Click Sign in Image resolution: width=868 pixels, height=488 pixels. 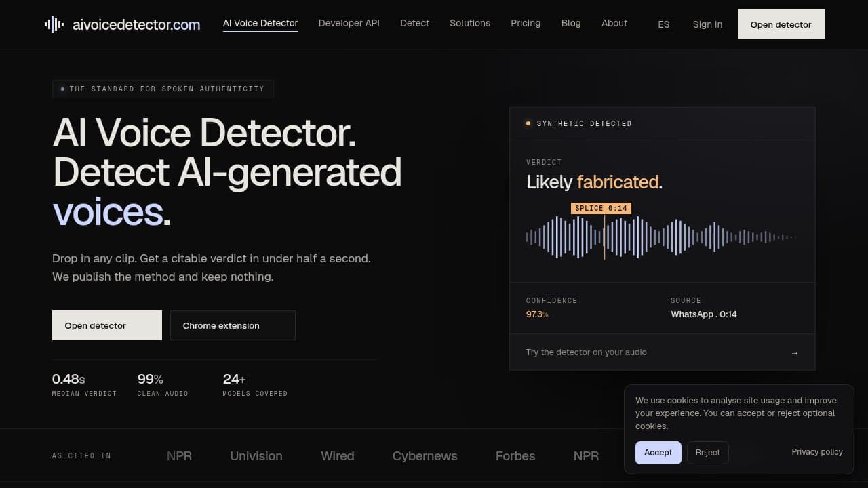coord(707,24)
